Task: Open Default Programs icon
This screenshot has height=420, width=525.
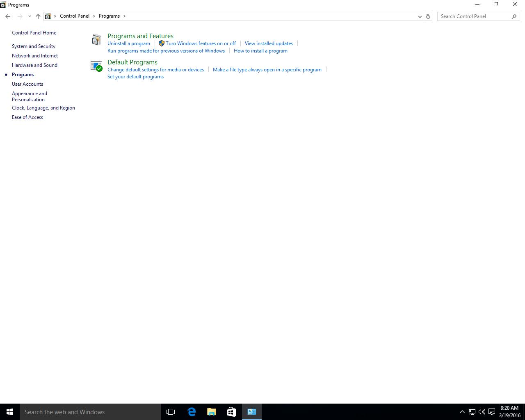Action: (x=96, y=66)
